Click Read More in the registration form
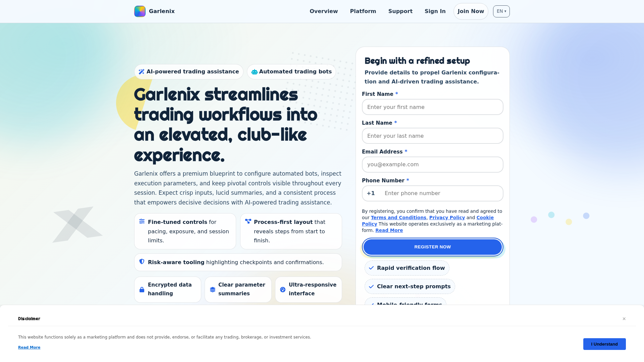Image resolution: width=644 pixels, height=362 pixels. click(389, 231)
